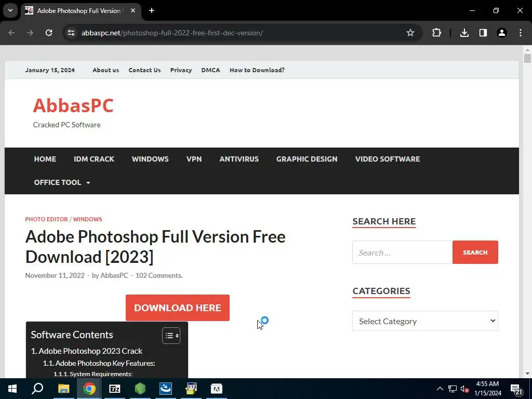This screenshot has height=399, width=532.
Task: Open IDM CRACK menu item
Action: click(94, 159)
